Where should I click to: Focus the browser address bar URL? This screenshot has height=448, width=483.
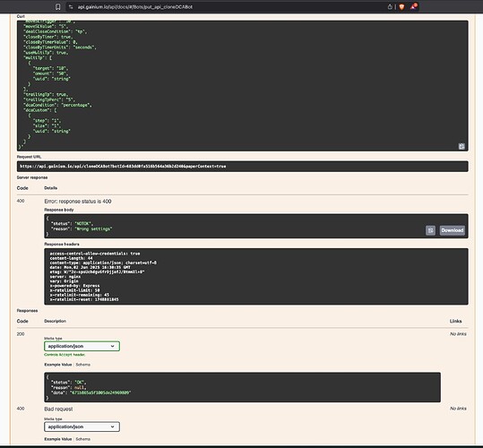[x=135, y=7]
